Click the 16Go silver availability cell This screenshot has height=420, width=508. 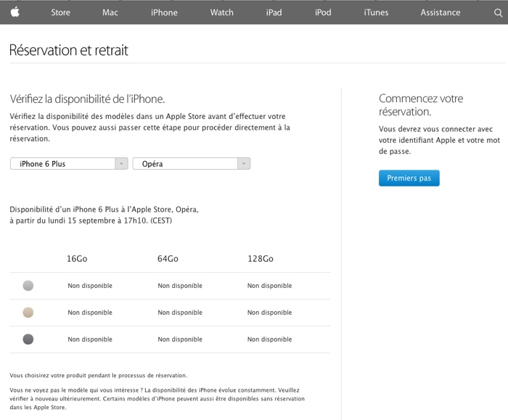[90, 286]
